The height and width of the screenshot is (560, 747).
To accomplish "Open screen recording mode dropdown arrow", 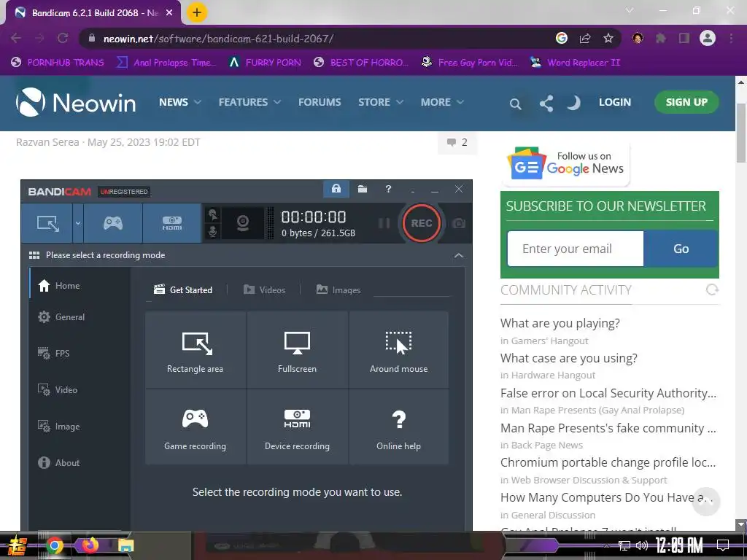I will pyautogui.click(x=77, y=223).
